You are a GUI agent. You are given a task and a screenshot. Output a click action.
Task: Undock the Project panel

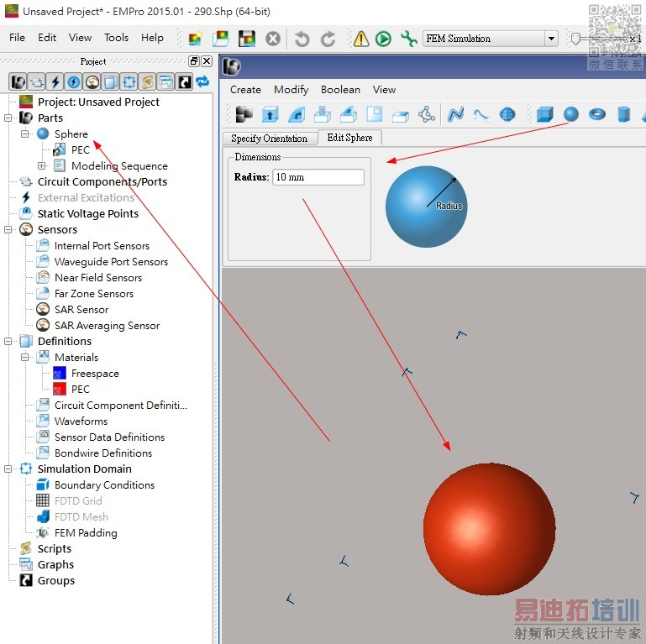pos(194,61)
